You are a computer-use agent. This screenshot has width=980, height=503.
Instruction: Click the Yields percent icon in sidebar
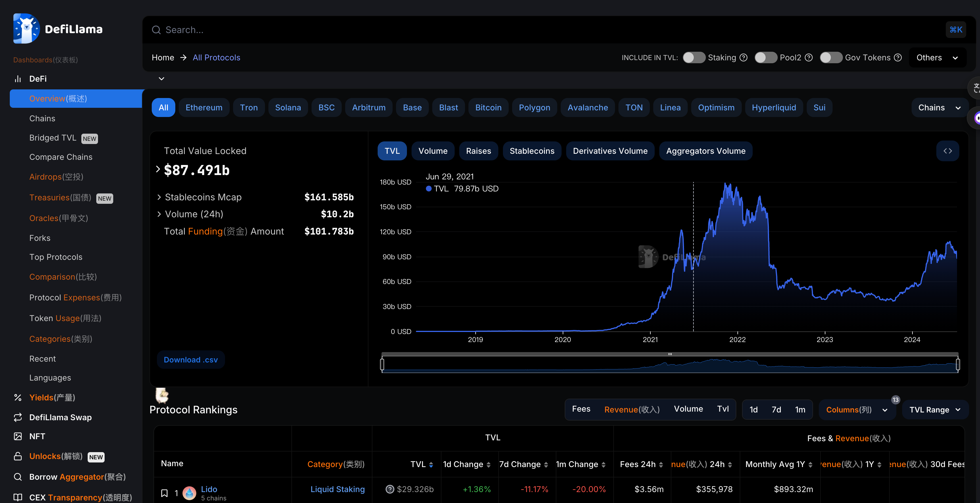coord(18,398)
